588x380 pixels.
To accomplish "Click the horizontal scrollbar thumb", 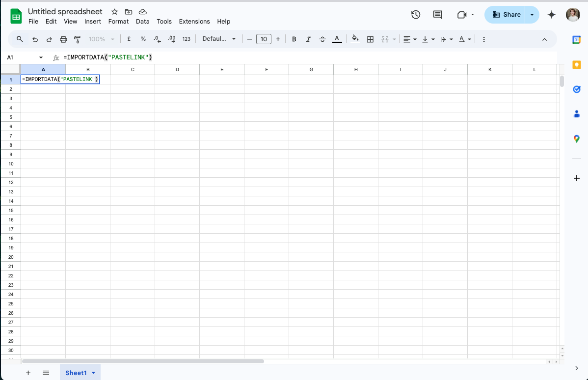I will (143, 361).
